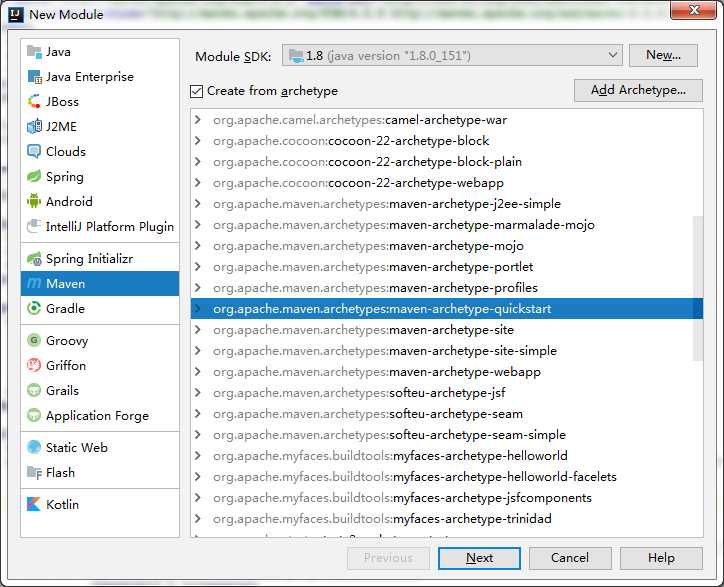Click the Add Archetype... button
Image resolution: width=724 pixels, height=587 pixels.
tap(638, 90)
